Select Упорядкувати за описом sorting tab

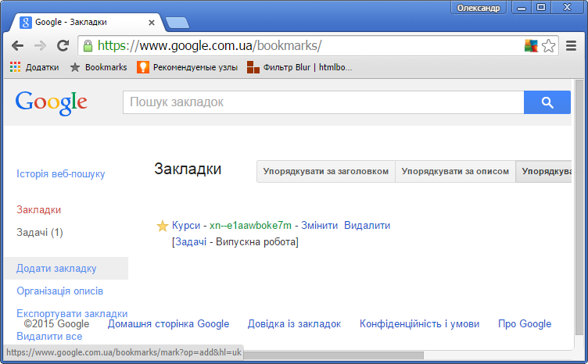click(x=455, y=171)
